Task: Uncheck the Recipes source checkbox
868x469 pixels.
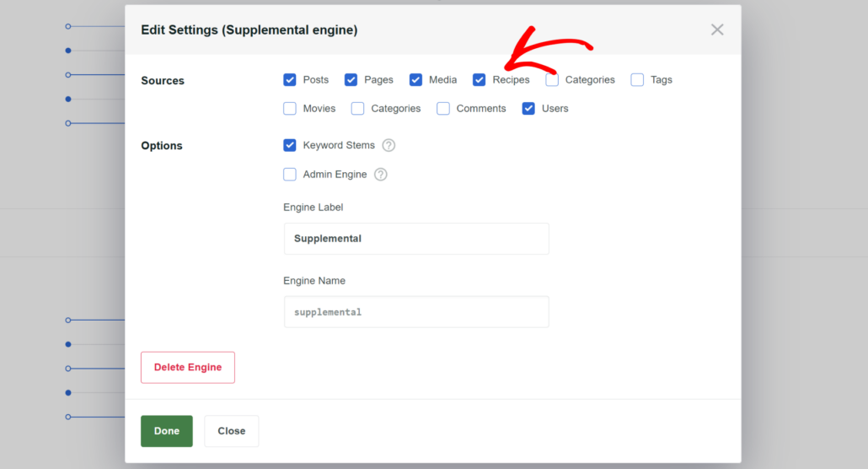Action: click(x=480, y=80)
